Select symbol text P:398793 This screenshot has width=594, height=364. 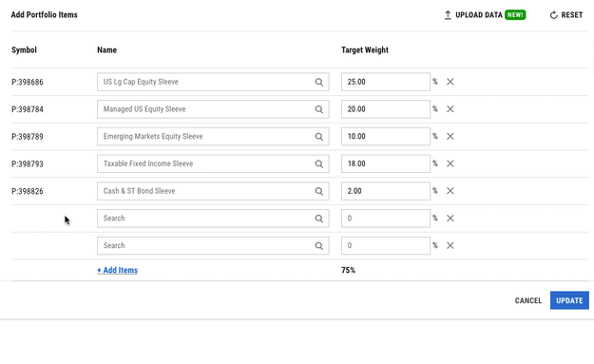(28, 164)
